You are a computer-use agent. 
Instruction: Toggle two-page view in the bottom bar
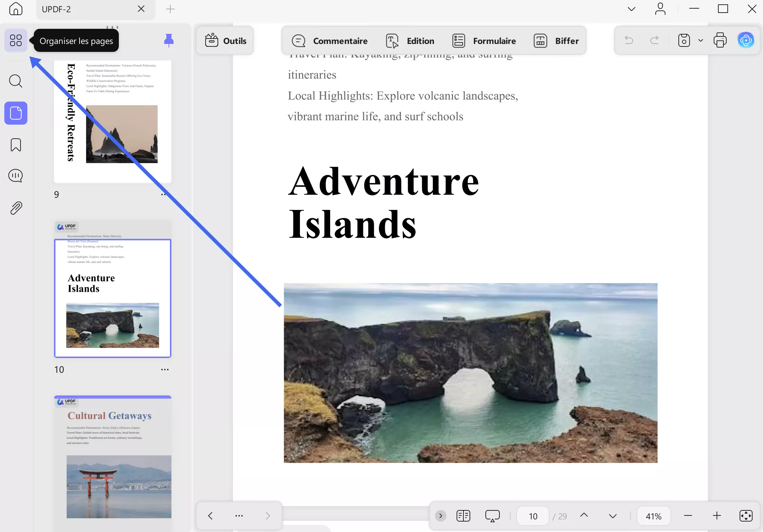click(463, 516)
